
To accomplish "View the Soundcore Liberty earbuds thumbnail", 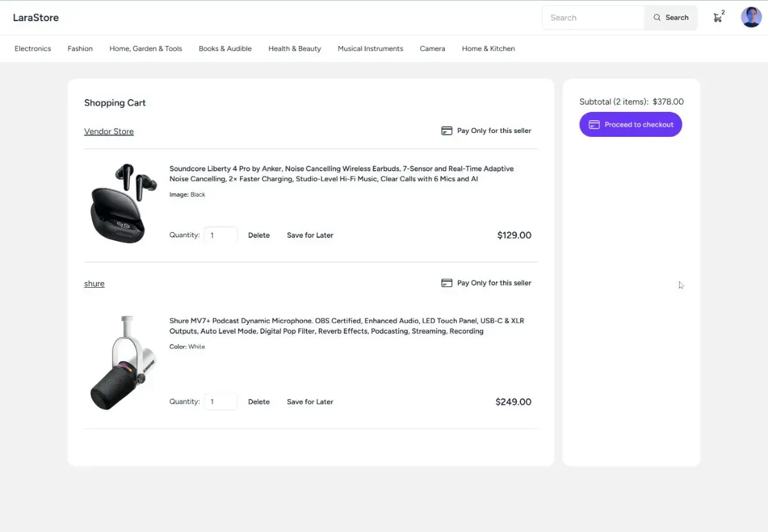I will [122, 203].
